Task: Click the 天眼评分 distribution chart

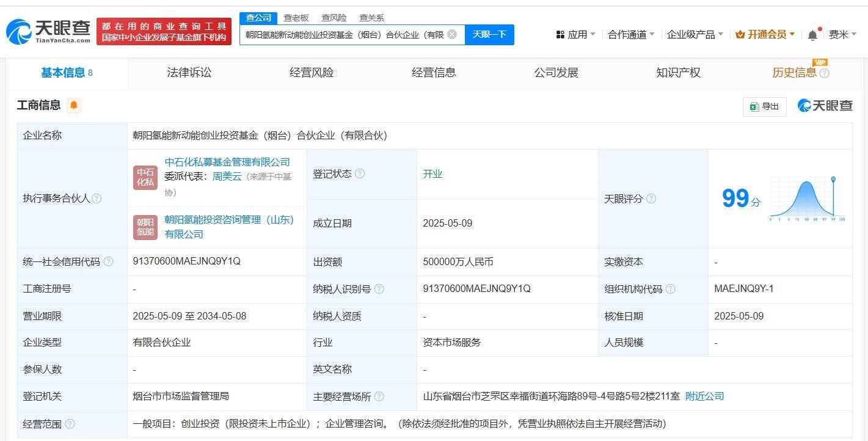Action: (808, 199)
